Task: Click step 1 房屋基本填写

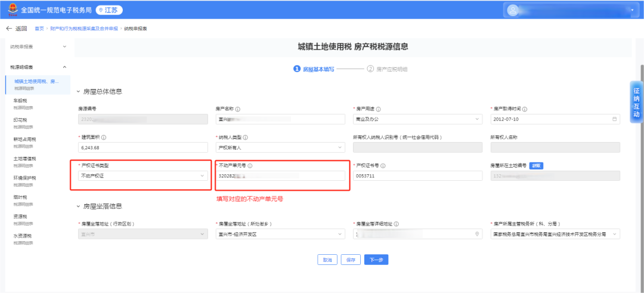Action: tap(314, 69)
